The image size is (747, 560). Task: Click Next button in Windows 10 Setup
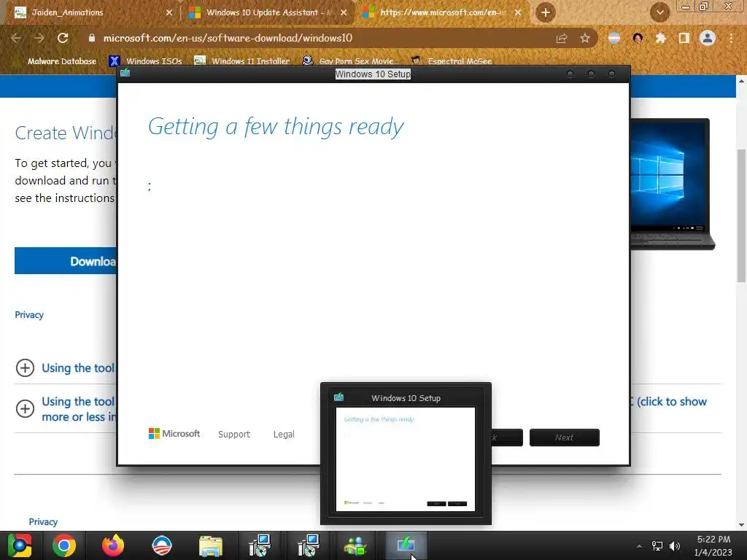click(x=565, y=437)
